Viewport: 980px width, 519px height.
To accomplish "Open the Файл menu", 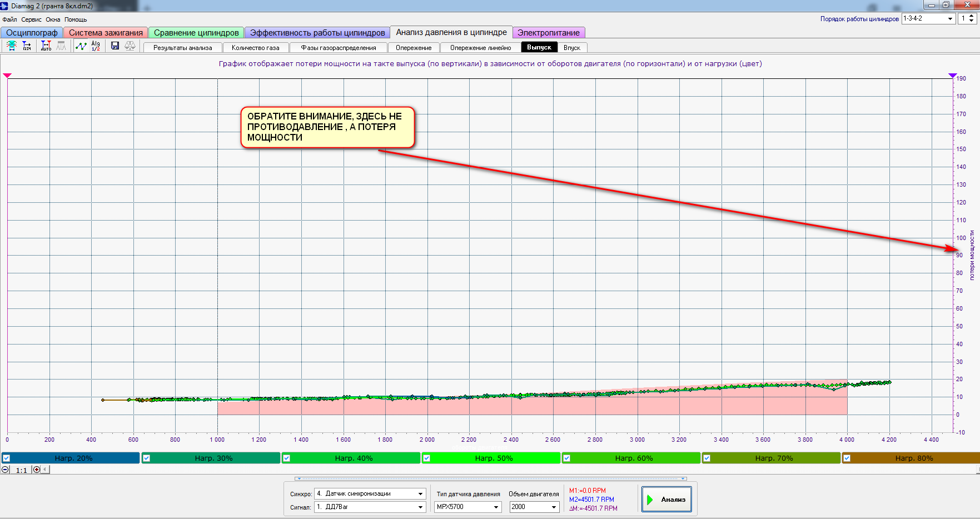I will click(x=9, y=19).
